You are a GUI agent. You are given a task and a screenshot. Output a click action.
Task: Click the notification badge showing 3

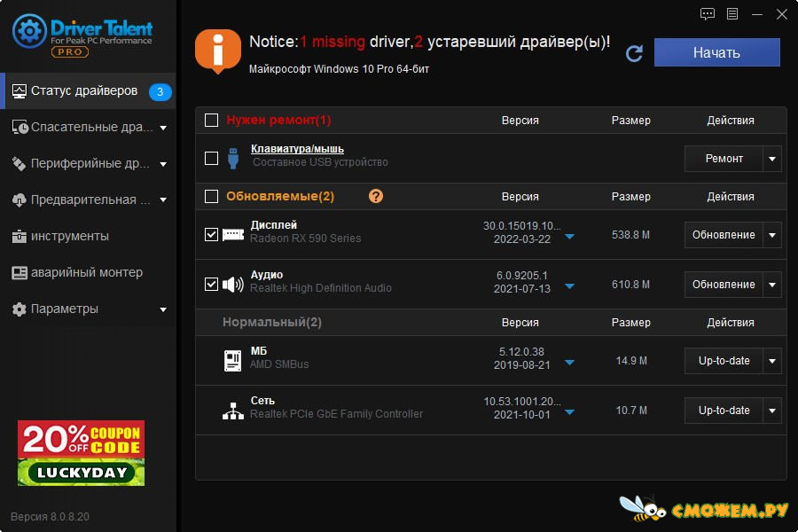coord(160,91)
